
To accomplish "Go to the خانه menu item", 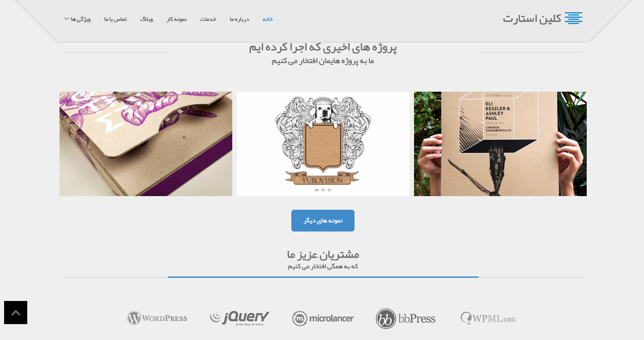I will pos(268,19).
